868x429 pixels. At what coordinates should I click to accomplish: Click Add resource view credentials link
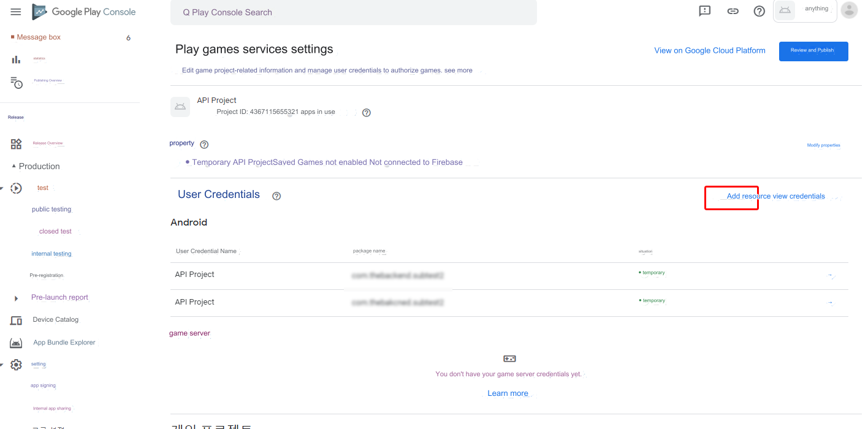776,197
